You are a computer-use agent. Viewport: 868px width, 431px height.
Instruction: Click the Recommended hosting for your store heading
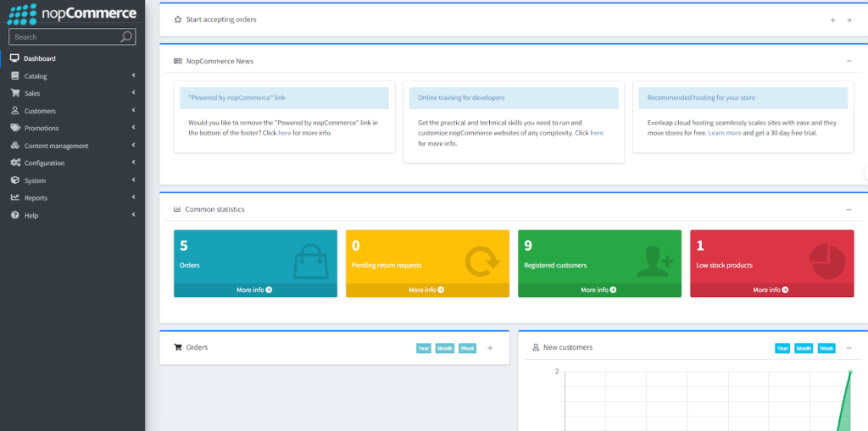701,98
